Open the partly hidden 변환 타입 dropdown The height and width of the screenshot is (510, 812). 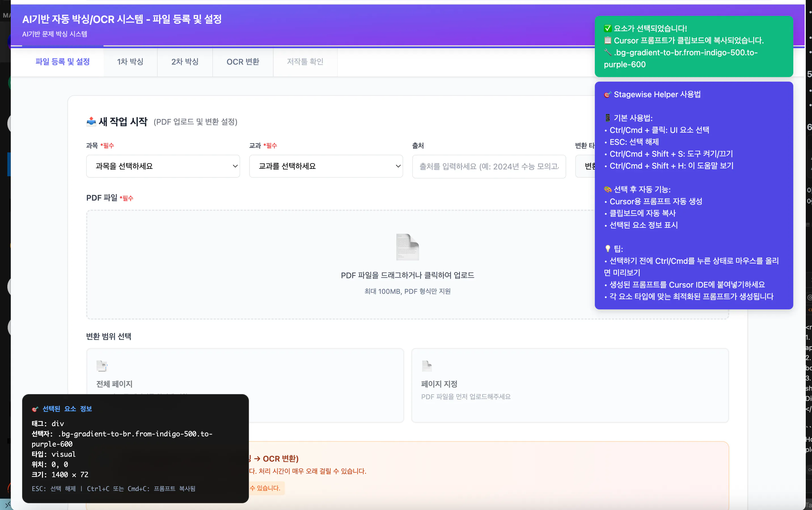pos(585,166)
